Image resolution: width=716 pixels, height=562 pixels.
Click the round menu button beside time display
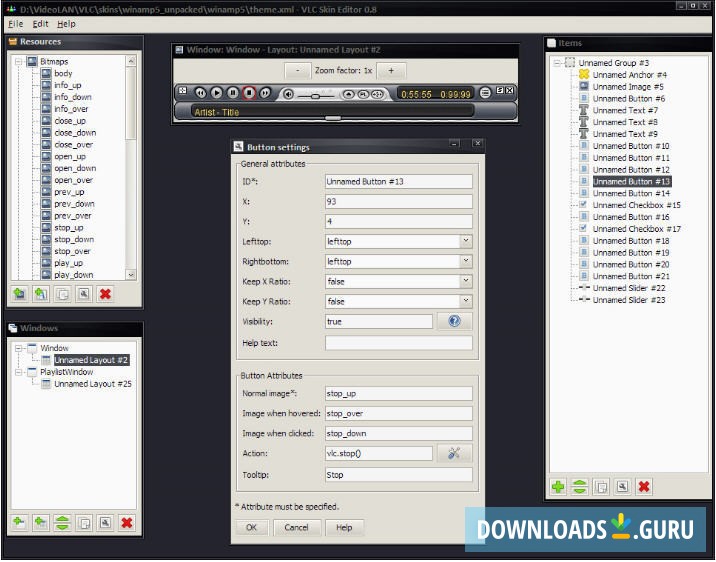[485, 93]
